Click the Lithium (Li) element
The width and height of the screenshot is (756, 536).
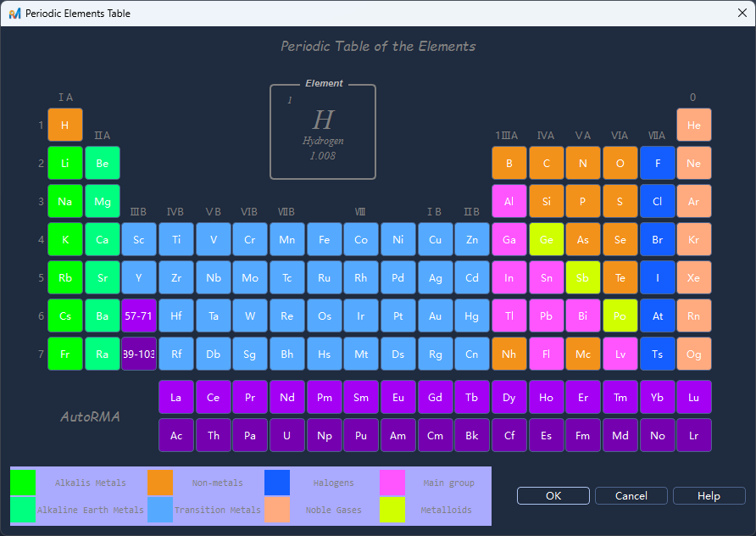pyautogui.click(x=65, y=163)
